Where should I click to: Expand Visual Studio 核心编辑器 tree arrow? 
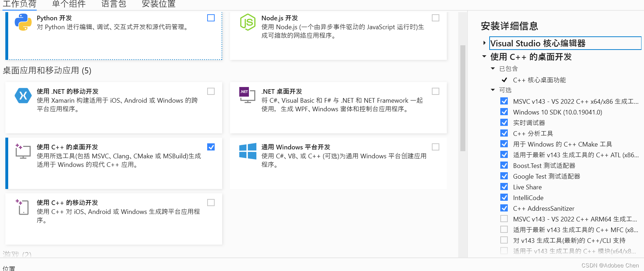[x=484, y=43]
